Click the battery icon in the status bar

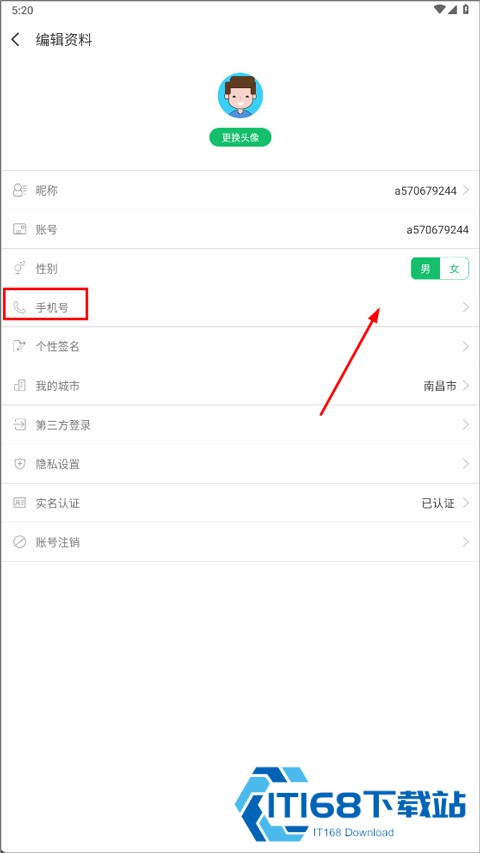pos(466,10)
